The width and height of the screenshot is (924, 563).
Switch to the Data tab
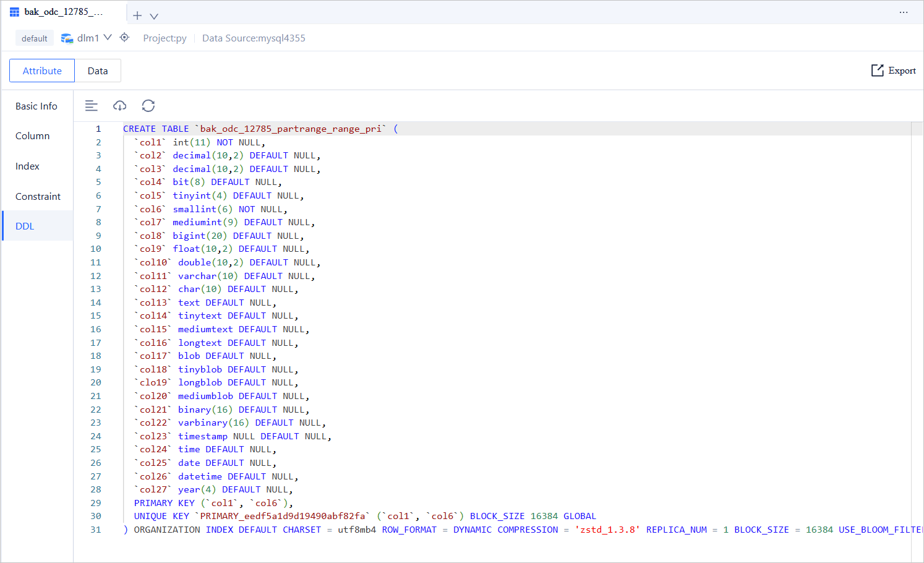(x=98, y=71)
